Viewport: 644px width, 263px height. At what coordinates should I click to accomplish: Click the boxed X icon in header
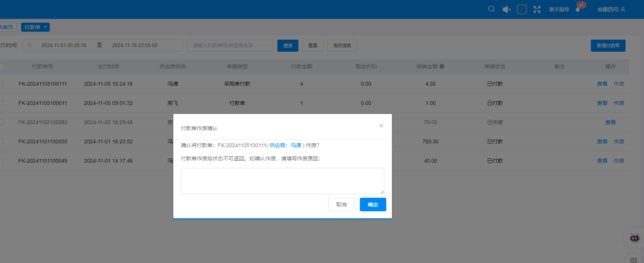(x=522, y=9)
